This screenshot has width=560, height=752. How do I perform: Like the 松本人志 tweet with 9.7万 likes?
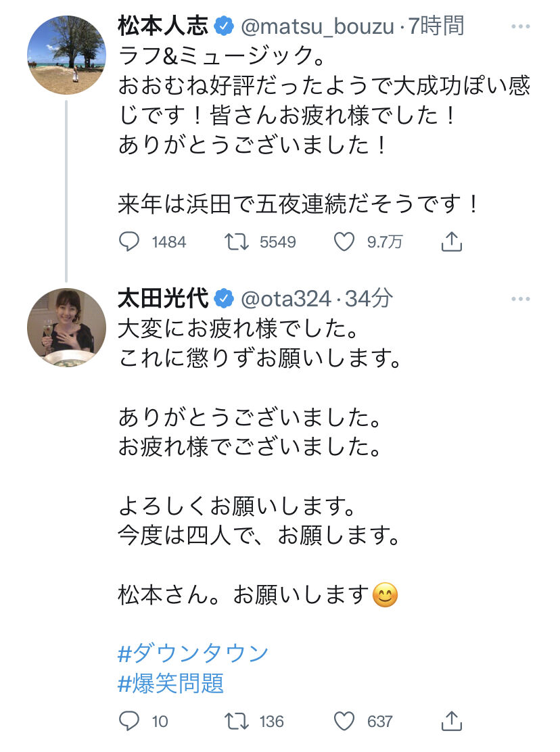[x=344, y=241]
